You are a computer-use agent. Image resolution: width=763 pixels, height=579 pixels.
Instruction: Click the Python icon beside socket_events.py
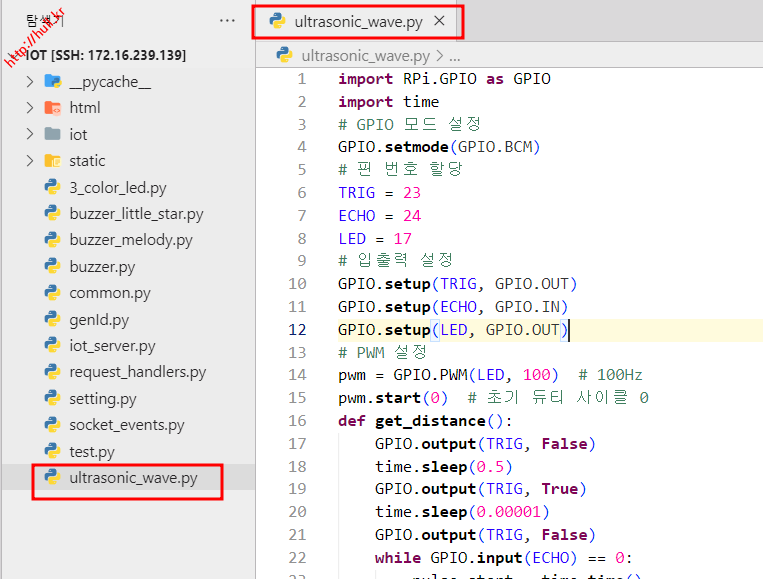click(52, 425)
